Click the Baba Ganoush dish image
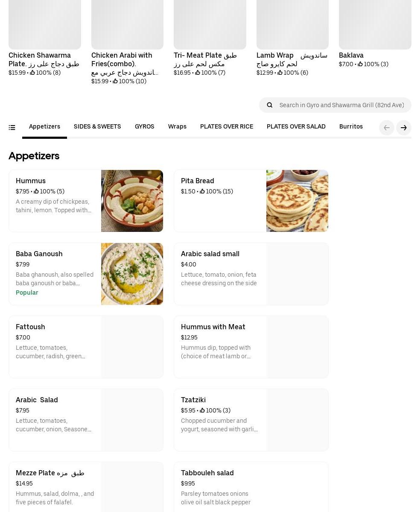Viewport: 420px width, 512px height. point(132,274)
